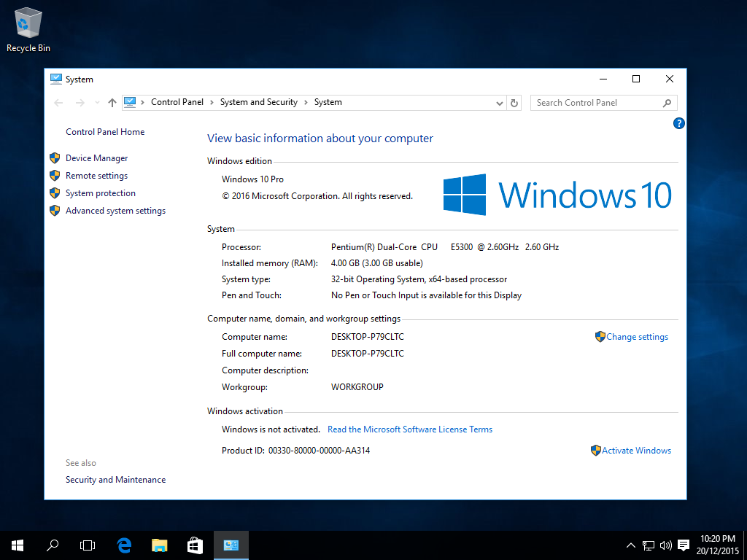
Task: Open the volume tray icon
Action: pyautogui.click(x=665, y=545)
